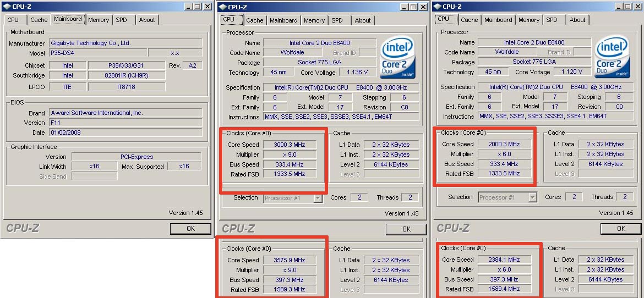Open Mainboard tab in the 2000.3 MHz window
Viewport: 644px width, 298px height.
coord(498,20)
